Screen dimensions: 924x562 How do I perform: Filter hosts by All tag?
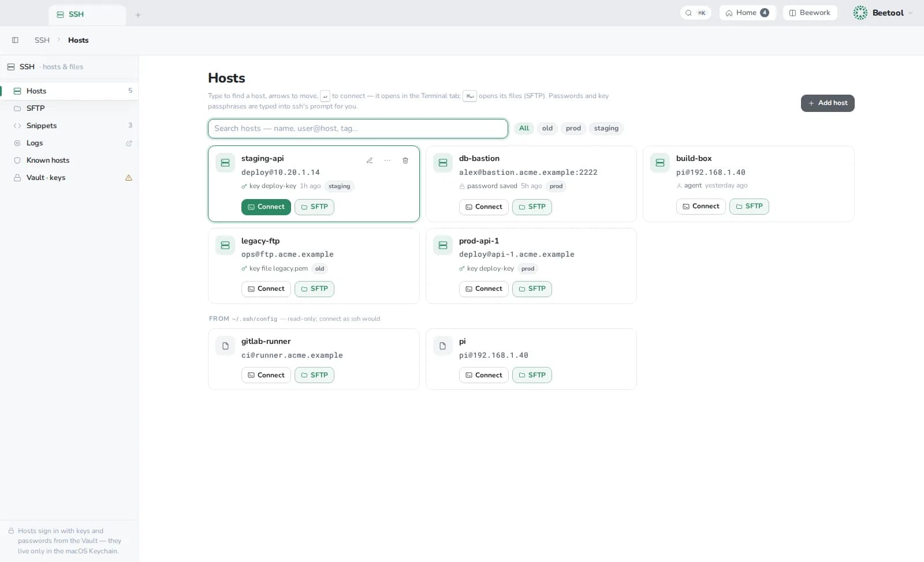click(x=524, y=128)
